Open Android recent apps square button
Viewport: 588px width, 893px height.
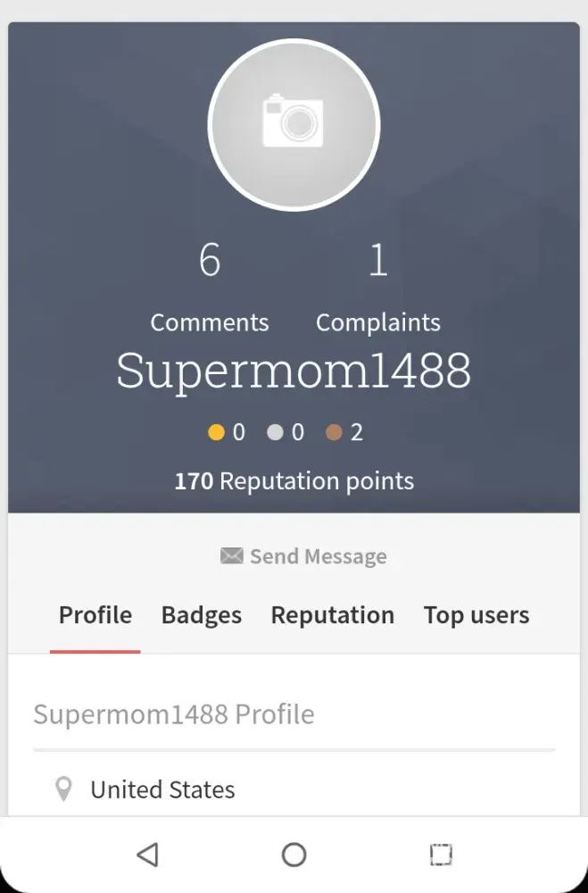[441, 855]
